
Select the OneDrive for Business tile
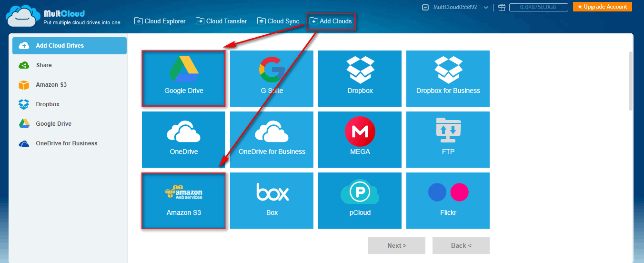pos(272,140)
